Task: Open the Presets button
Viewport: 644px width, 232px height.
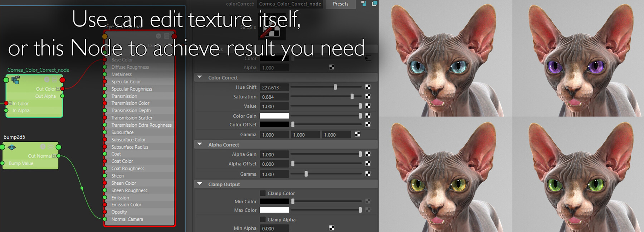Action: [341, 4]
